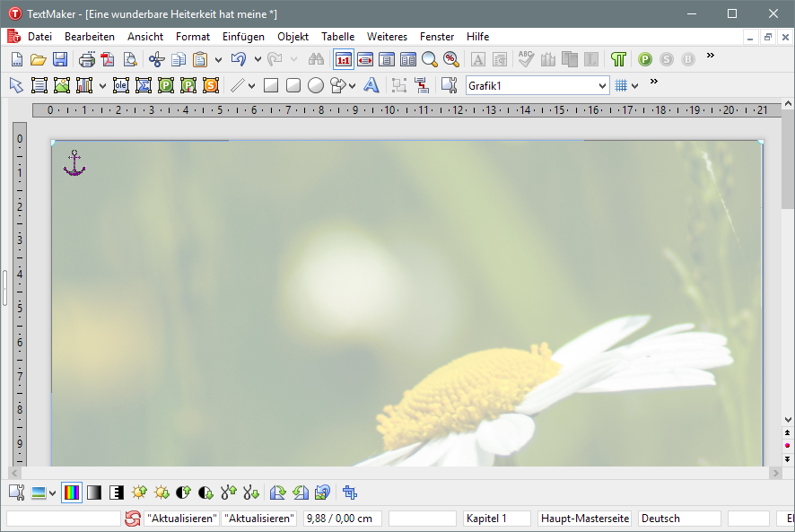Image resolution: width=795 pixels, height=532 pixels.
Task: Insert a PlanMaker object frame
Action: pos(166,85)
